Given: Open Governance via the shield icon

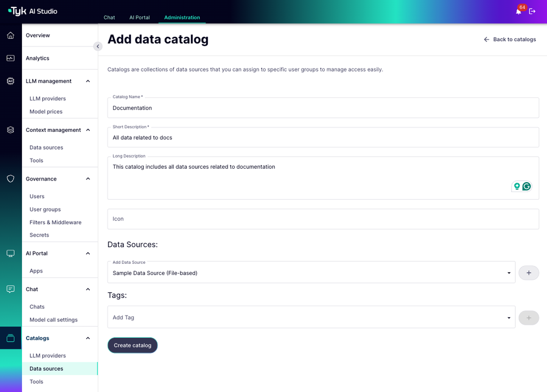Looking at the screenshot, I should tap(10, 178).
